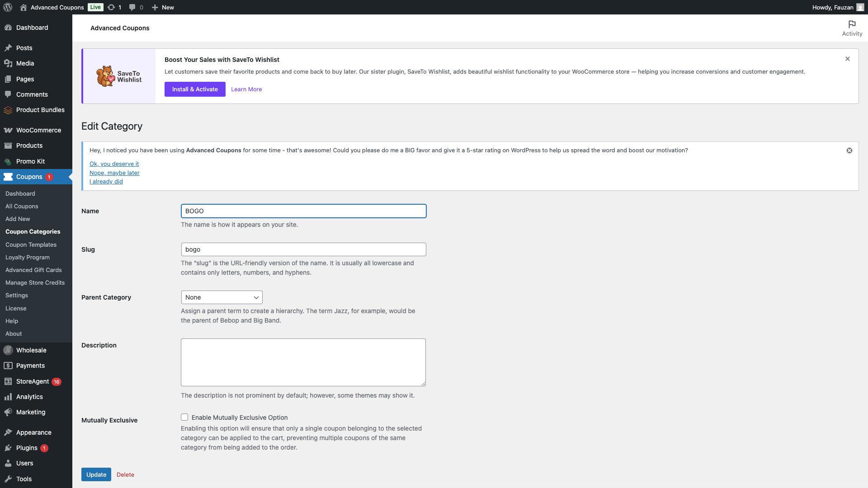Screen dimensions: 868x488
Task: Go to Coupon Templates submenu
Action: (x=31, y=244)
